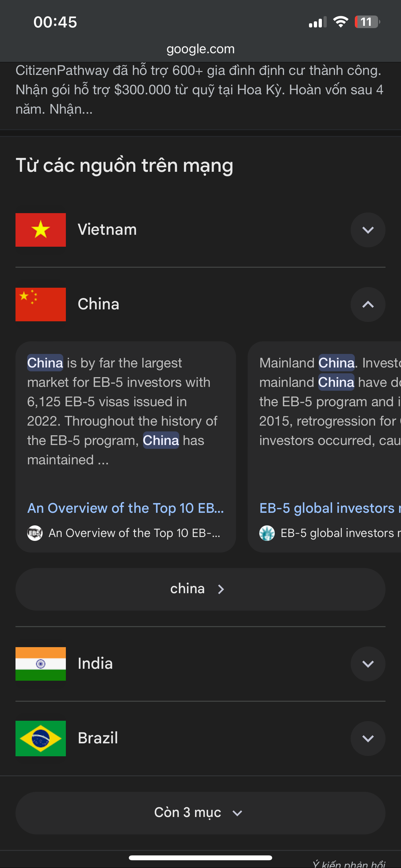Tap the Ý kiến phản hồi feedback link
Image resolution: width=401 pixels, height=868 pixels.
coord(348,864)
